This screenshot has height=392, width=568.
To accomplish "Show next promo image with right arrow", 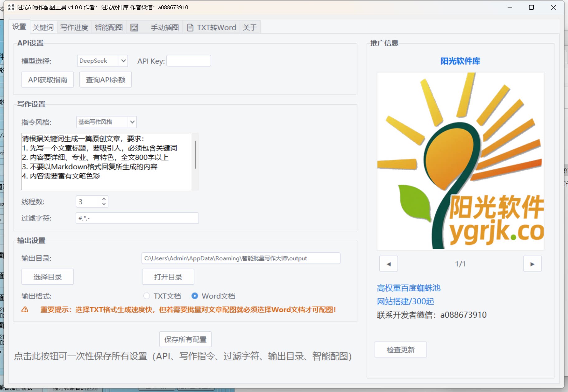I will (532, 263).
